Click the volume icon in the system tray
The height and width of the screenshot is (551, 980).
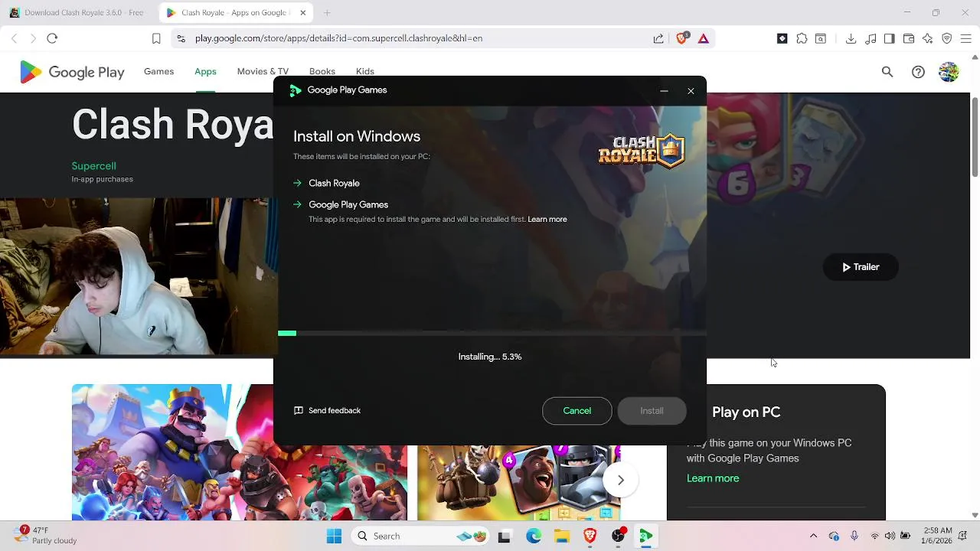point(890,536)
